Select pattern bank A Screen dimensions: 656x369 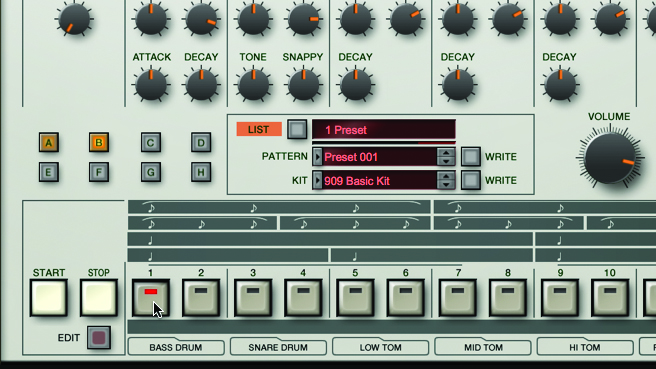click(x=49, y=142)
